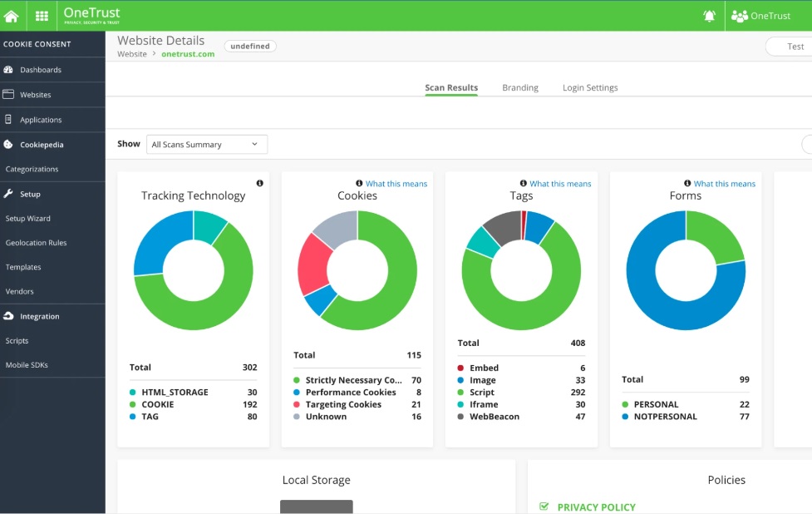The width and height of the screenshot is (812, 514).
Task: Click info icon on Tracking Technology card
Action: click(x=260, y=183)
